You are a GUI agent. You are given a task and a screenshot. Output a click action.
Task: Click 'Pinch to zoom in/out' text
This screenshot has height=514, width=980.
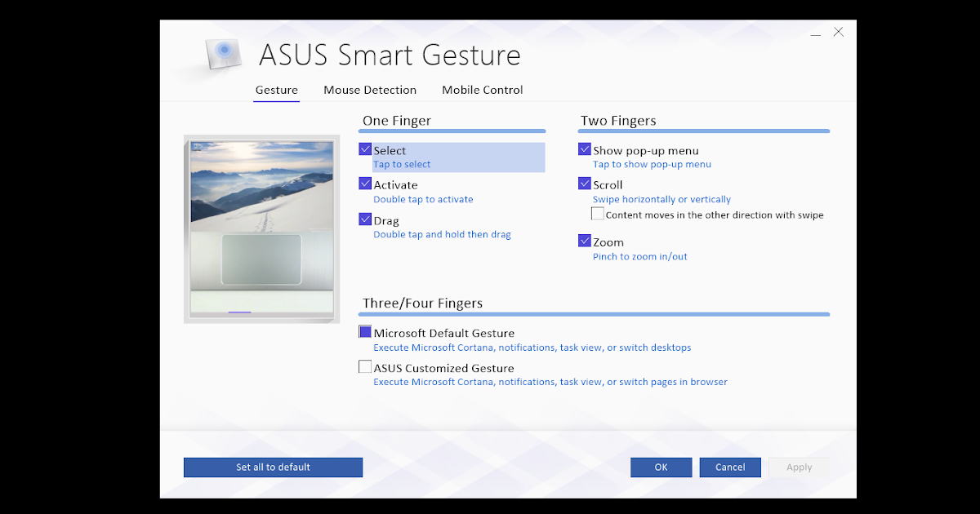(x=640, y=257)
